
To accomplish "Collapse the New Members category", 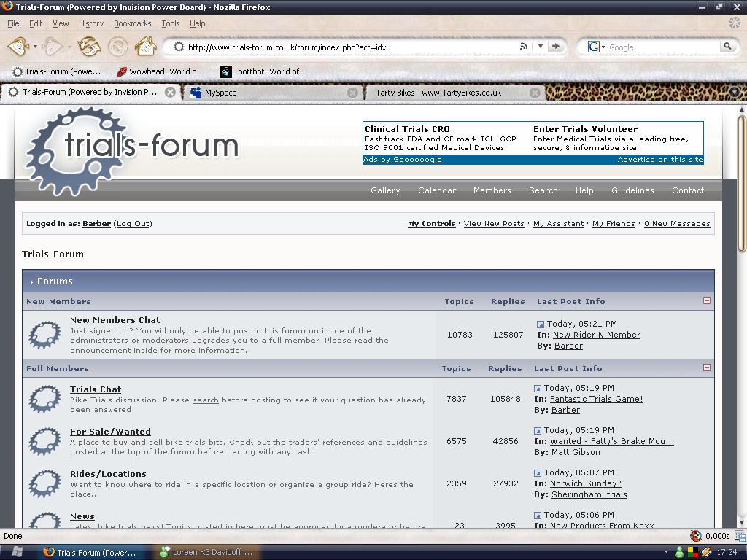I will (707, 300).
